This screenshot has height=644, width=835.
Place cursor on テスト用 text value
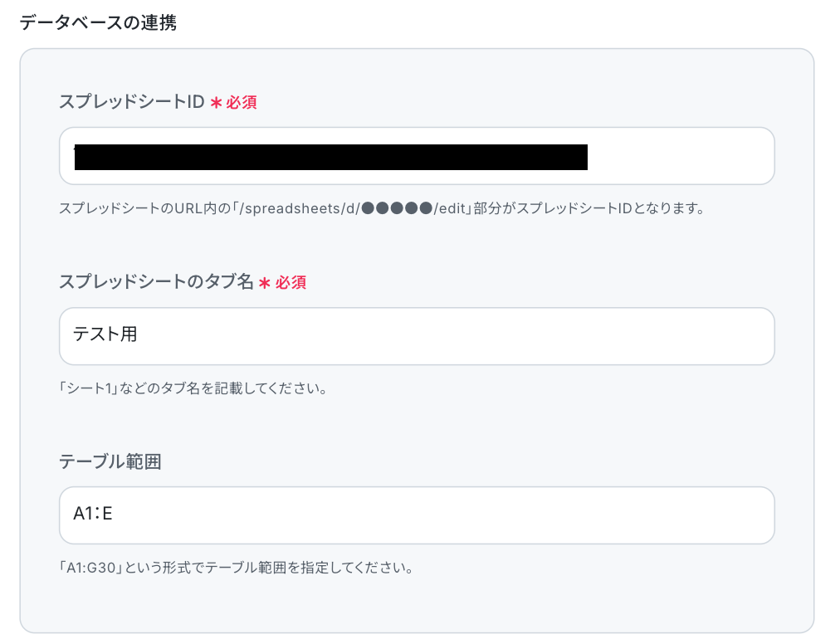click(x=105, y=334)
